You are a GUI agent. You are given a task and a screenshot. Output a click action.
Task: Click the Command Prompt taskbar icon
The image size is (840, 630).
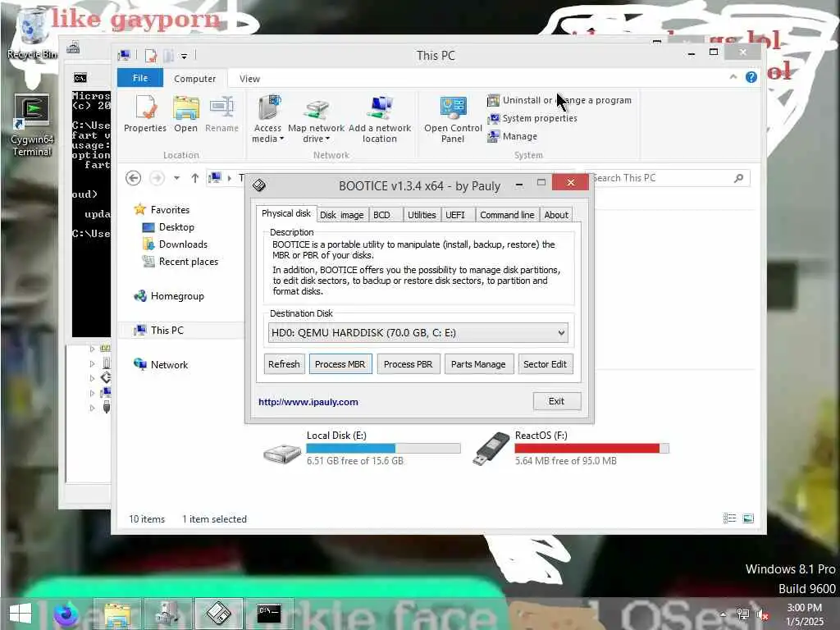pyautogui.click(x=269, y=614)
